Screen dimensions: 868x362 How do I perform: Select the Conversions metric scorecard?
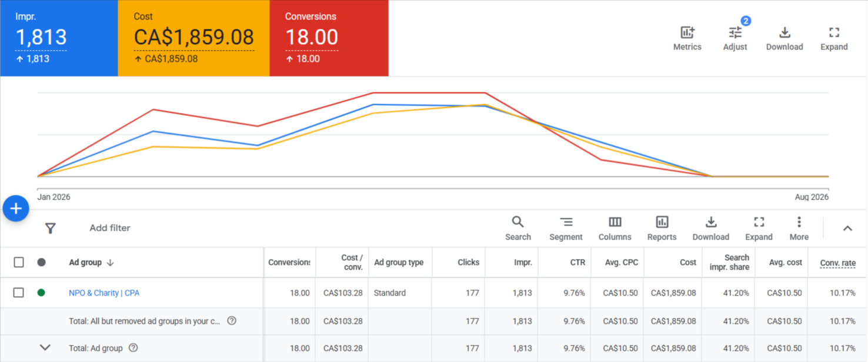pyautogui.click(x=329, y=38)
